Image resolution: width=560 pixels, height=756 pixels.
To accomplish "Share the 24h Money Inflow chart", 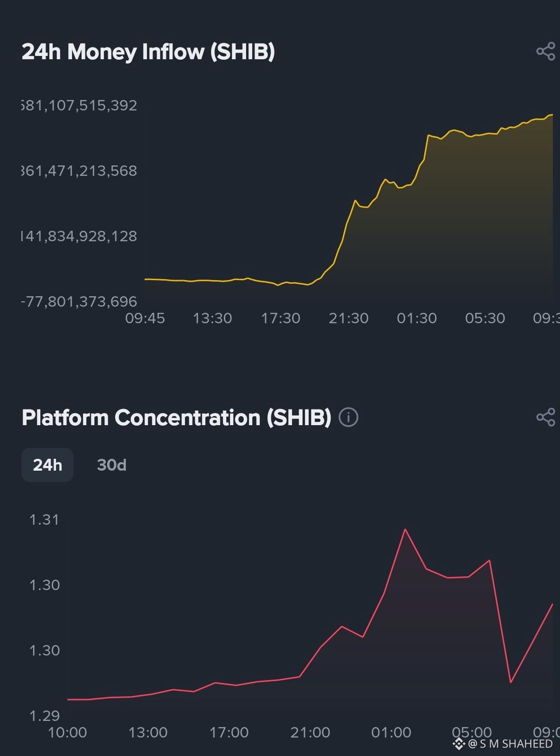I will 546,51.
